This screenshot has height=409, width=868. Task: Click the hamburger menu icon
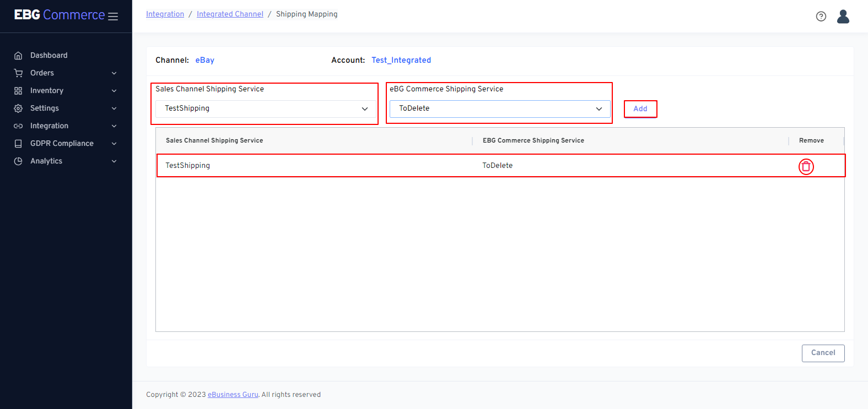113,17
